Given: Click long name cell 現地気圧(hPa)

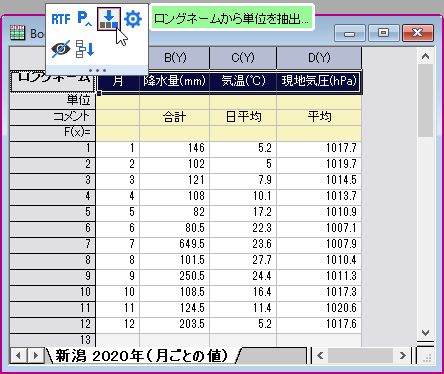Looking at the screenshot, I should click(319, 81).
